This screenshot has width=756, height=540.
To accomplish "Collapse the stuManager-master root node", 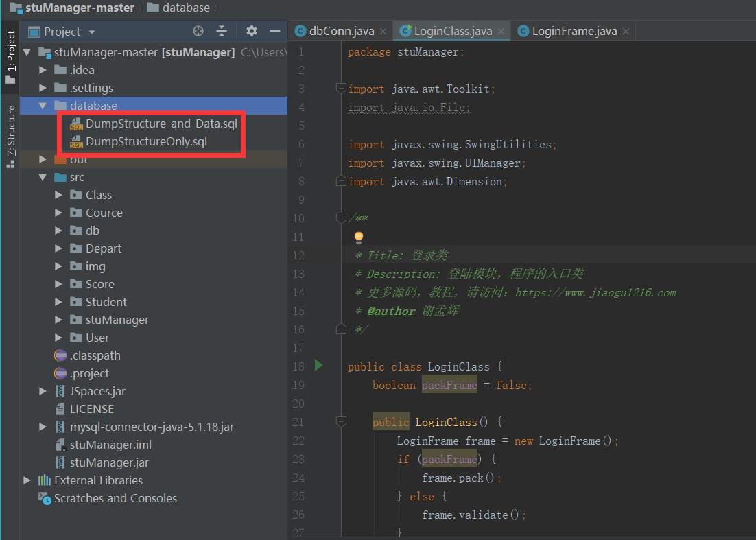I will tap(27, 52).
